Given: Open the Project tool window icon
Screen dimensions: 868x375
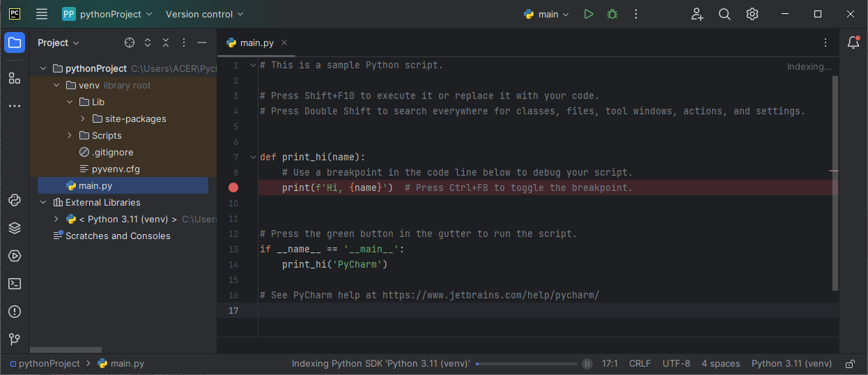Looking at the screenshot, I should (x=15, y=43).
